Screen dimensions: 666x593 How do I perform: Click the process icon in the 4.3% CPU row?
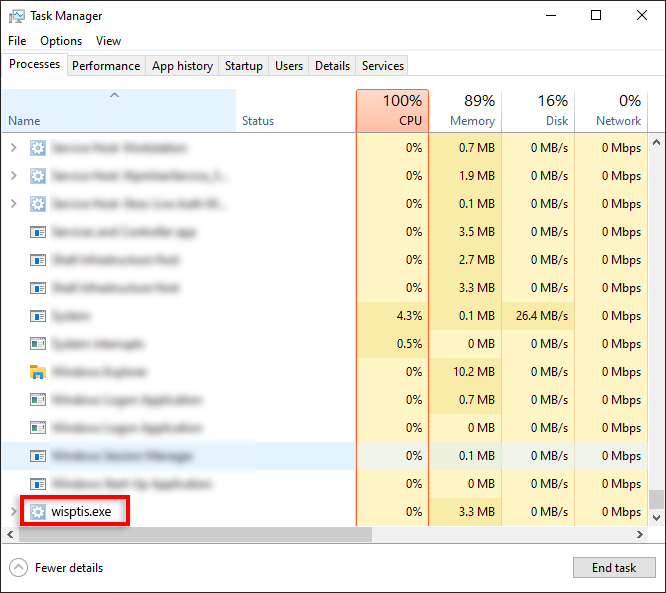pos(38,316)
